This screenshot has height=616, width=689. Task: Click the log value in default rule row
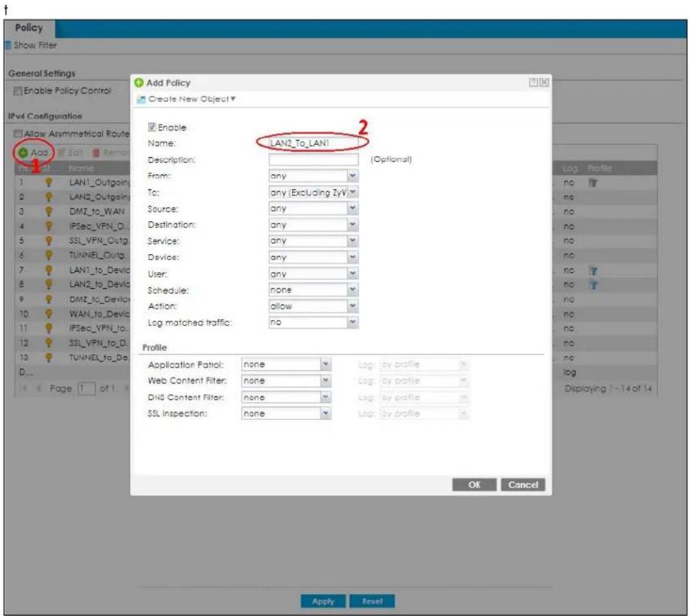tap(569, 372)
